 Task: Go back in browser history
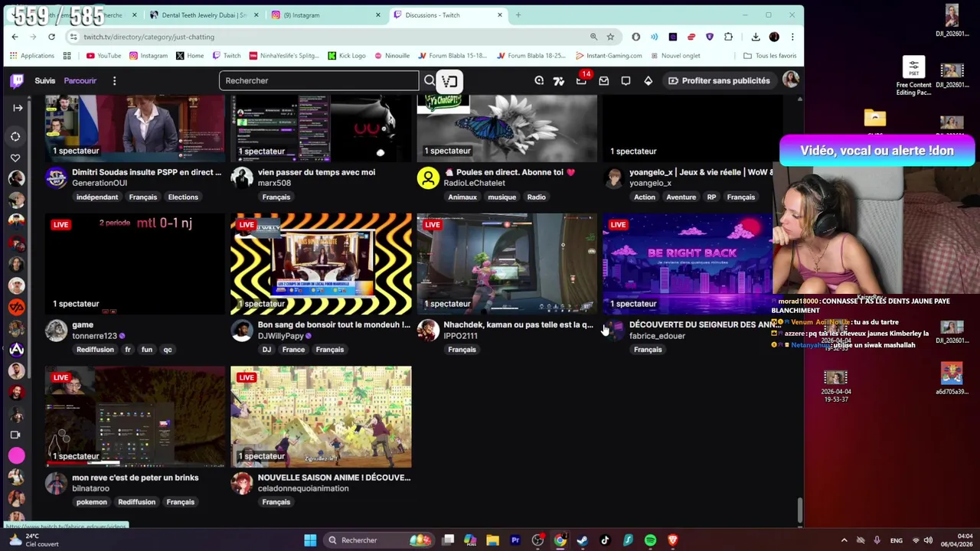[15, 37]
